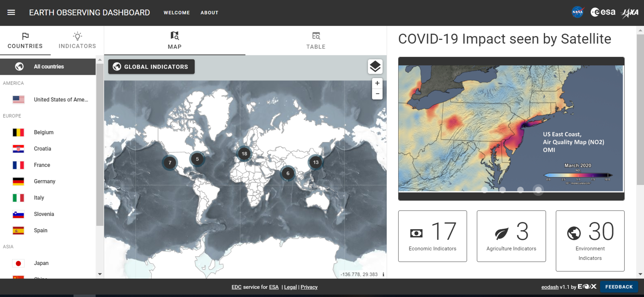Screen dimensions: 644x297
Task: Open the NASA logo link
Action: pos(577,12)
